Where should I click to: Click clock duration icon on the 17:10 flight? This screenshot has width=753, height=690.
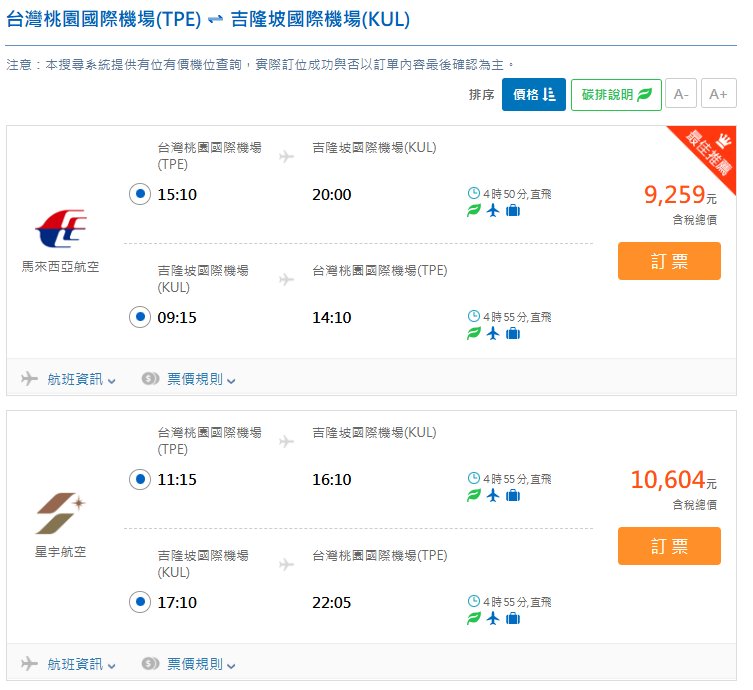click(474, 602)
